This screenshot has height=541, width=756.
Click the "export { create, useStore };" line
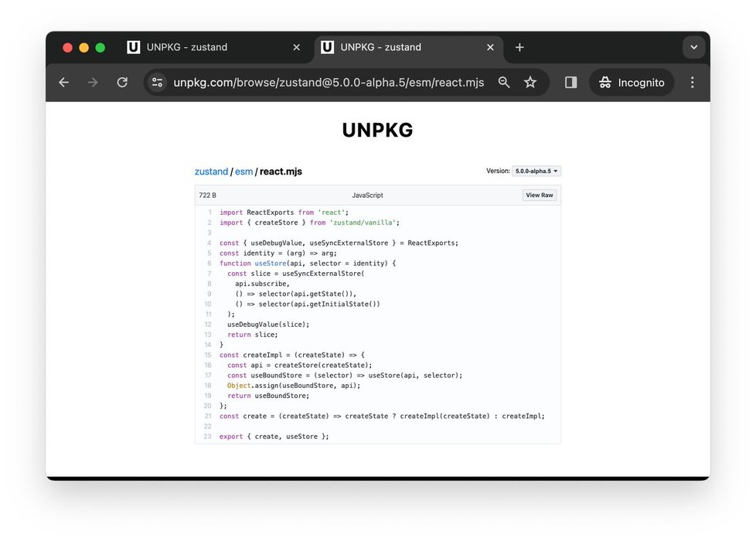[274, 437]
